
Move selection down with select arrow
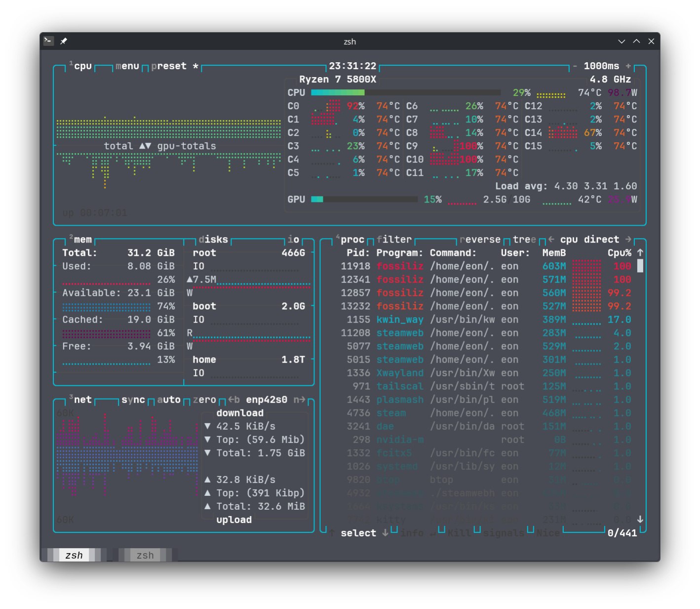(x=385, y=533)
